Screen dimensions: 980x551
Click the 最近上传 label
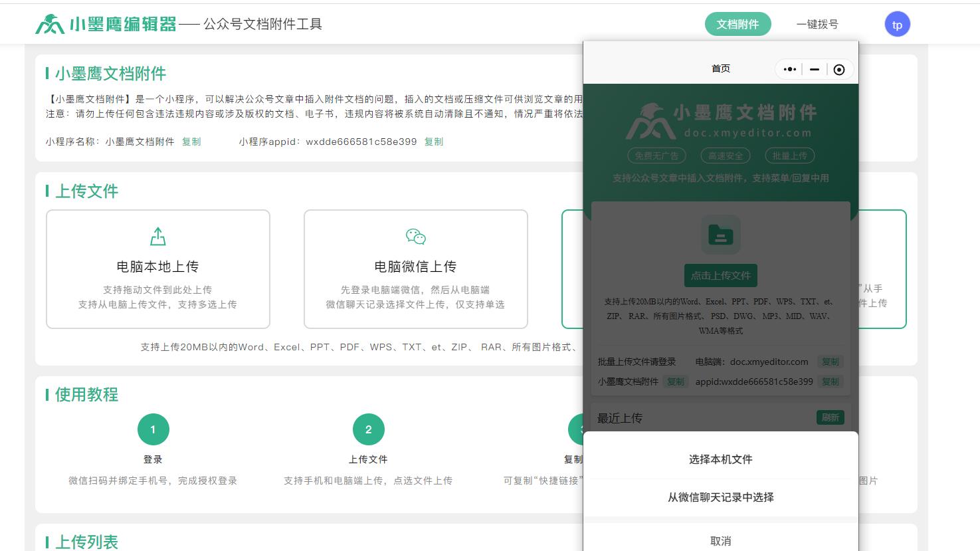point(620,418)
